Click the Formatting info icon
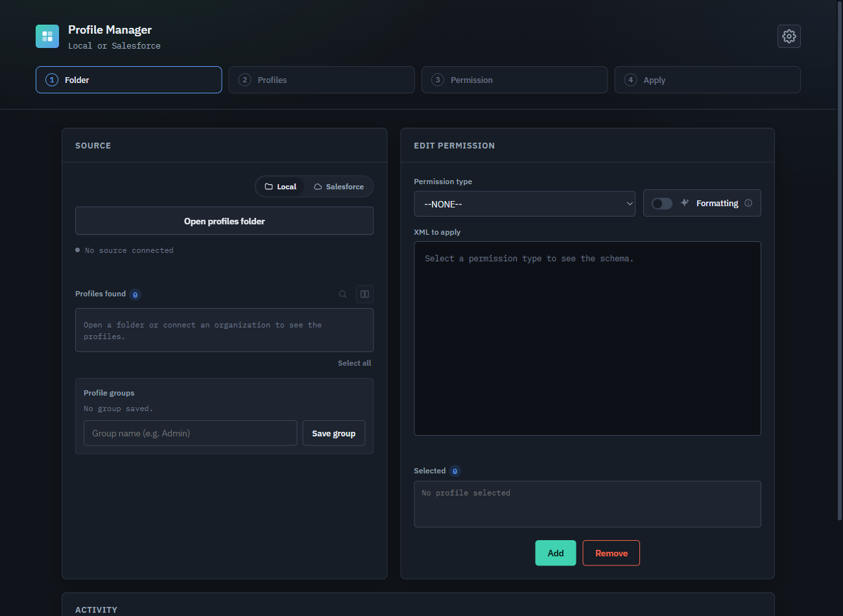This screenshot has height=616, width=843. [x=748, y=203]
